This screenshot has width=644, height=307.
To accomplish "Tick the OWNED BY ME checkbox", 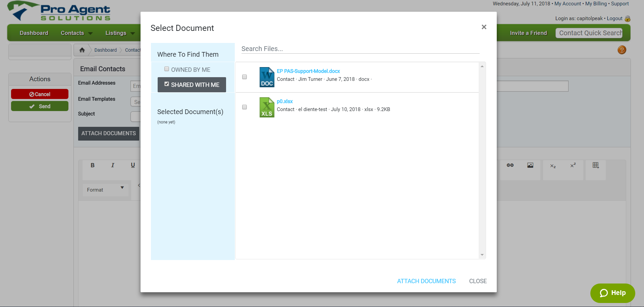I will (x=167, y=69).
